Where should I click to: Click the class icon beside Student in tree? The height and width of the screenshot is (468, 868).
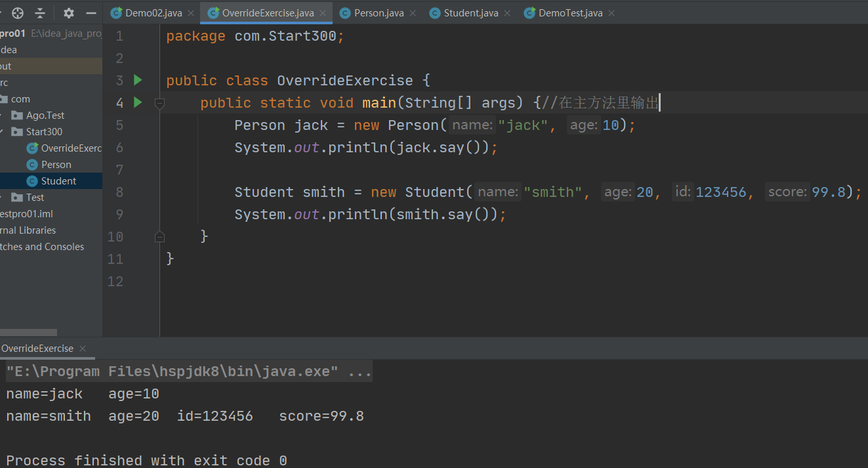(x=31, y=181)
